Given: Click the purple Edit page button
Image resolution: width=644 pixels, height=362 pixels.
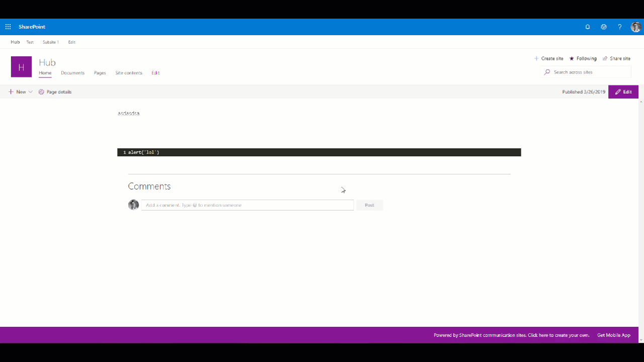Looking at the screenshot, I should (x=623, y=92).
